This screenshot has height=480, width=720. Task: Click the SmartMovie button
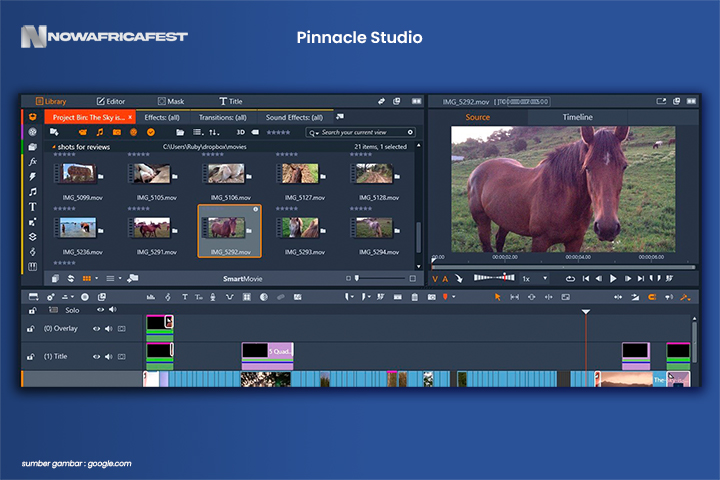242,279
